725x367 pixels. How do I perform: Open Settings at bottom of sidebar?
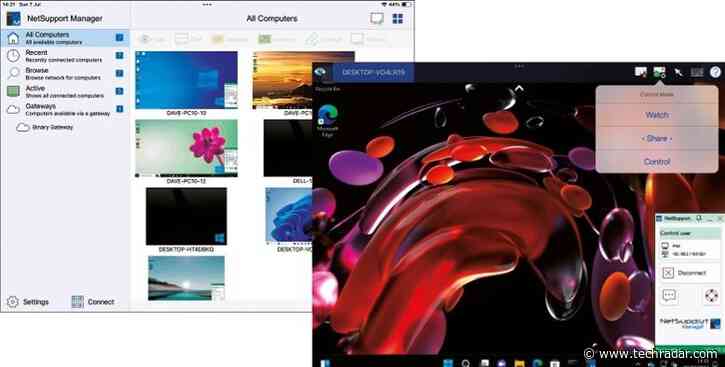[x=28, y=302]
